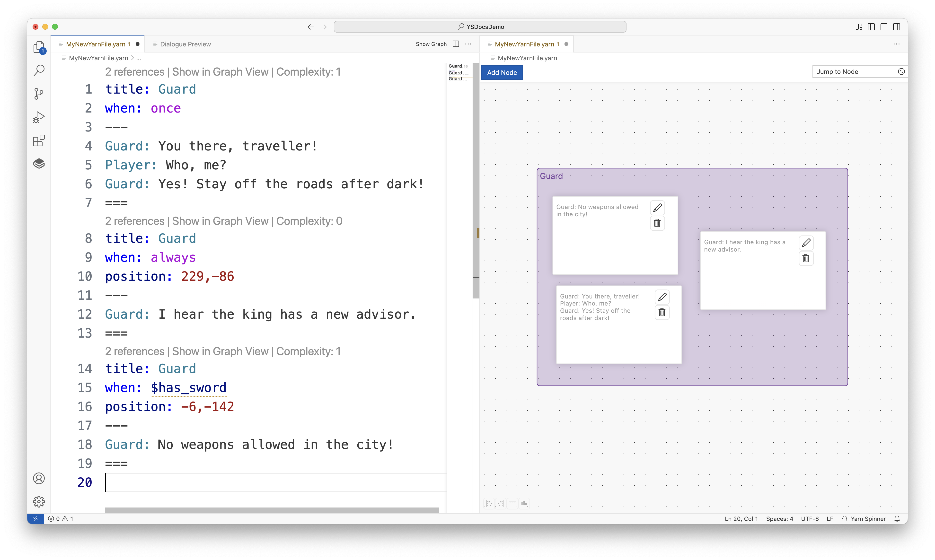Open the Yarn Spinner sidebar panel
Image resolution: width=935 pixels, height=560 pixels.
pos(39,164)
